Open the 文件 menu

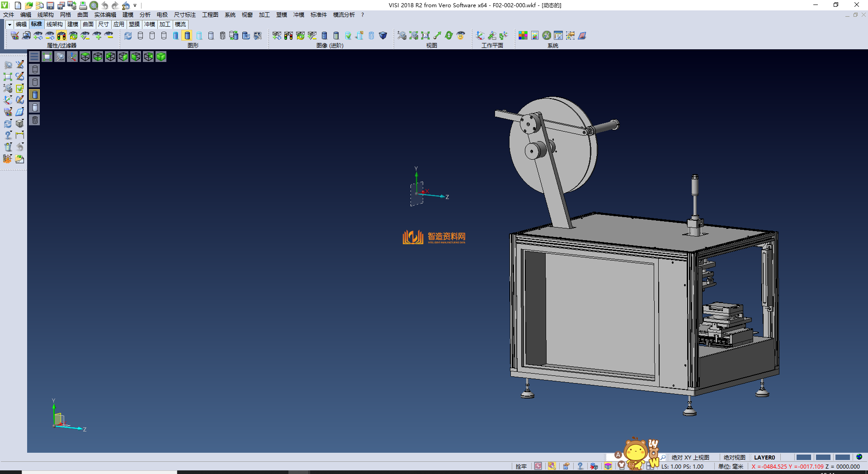click(9, 15)
